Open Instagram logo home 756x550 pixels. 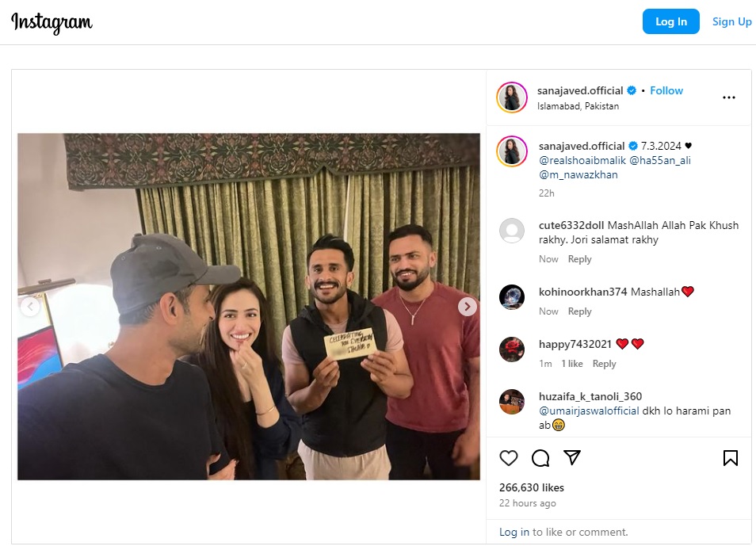[x=52, y=22]
